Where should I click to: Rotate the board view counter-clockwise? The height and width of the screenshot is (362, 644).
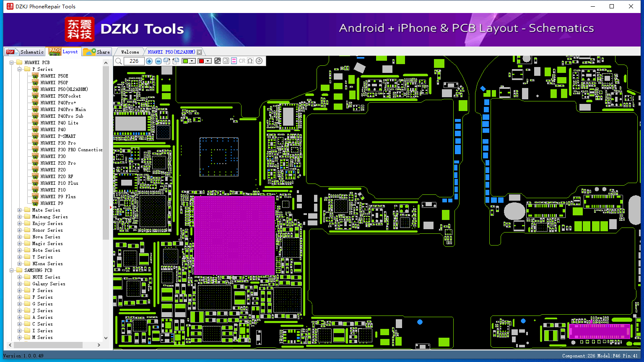[x=176, y=61]
